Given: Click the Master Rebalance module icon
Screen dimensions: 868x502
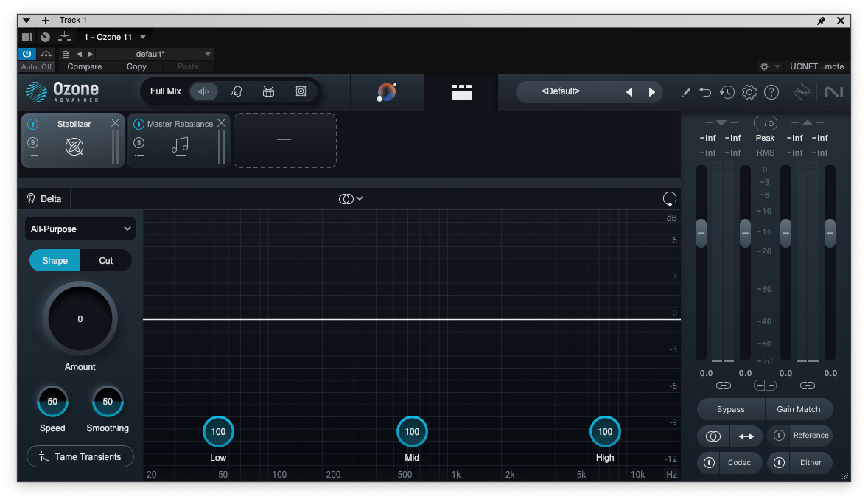Looking at the screenshot, I should [x=180, y=146].
